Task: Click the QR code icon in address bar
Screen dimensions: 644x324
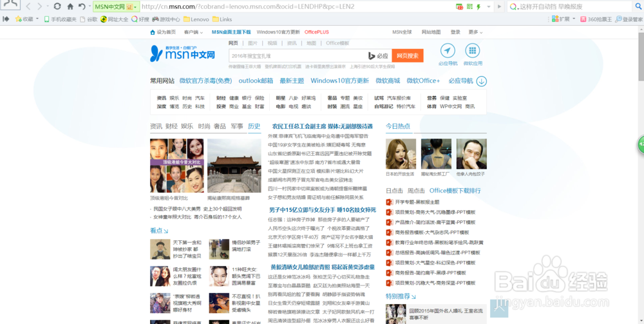Action: [469, 6]
